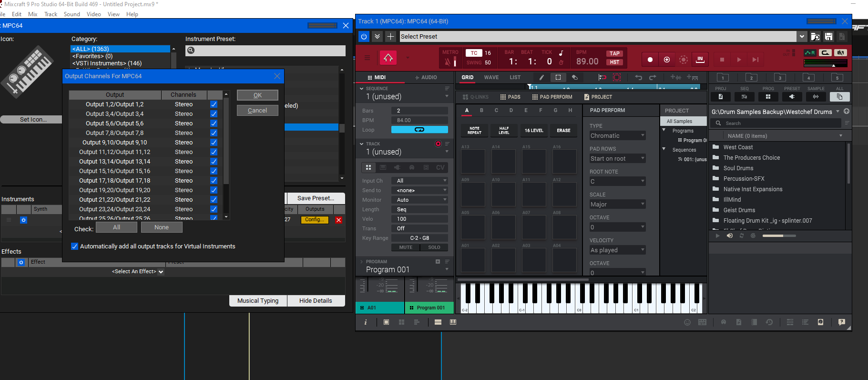The height and width of the screenshot is (380, 868).
Task: Open the VELOCITY As played dropdown
Action: coord(617,250)
